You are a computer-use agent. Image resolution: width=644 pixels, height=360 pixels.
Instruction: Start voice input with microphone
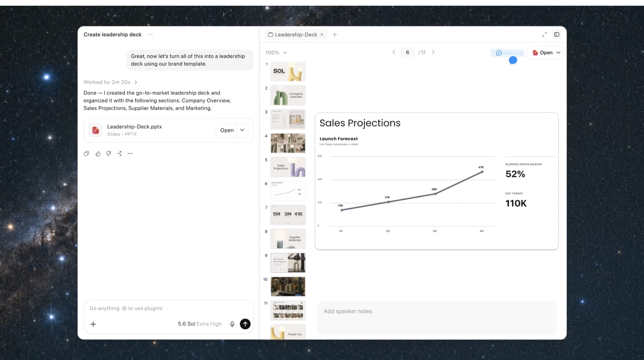point(232,324)
